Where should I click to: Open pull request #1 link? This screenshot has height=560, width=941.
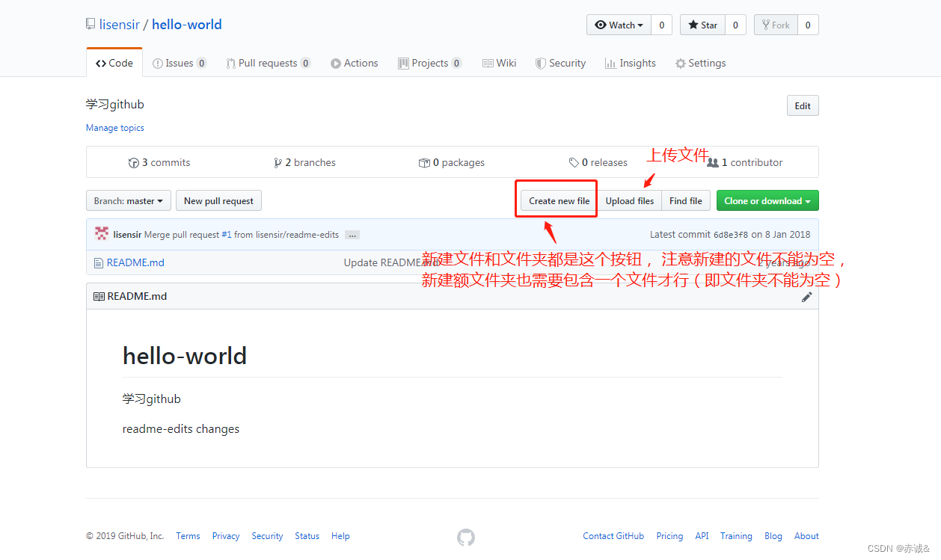pyautogui.click(x=226, y=235)
